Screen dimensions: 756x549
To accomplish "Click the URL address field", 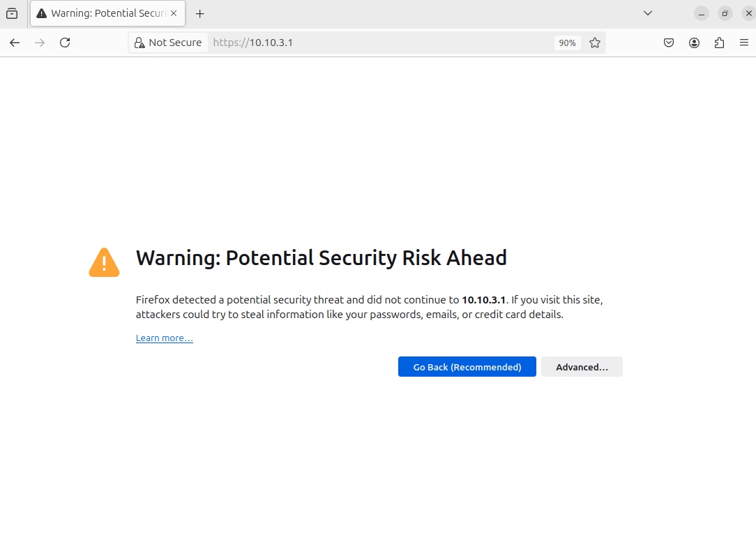I will [384, 43].
